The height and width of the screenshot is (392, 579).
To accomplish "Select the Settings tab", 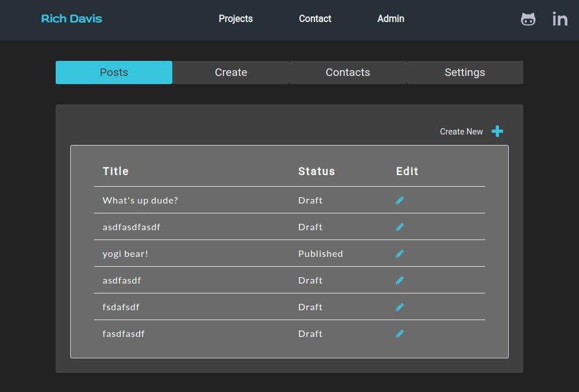I will 465,72.
